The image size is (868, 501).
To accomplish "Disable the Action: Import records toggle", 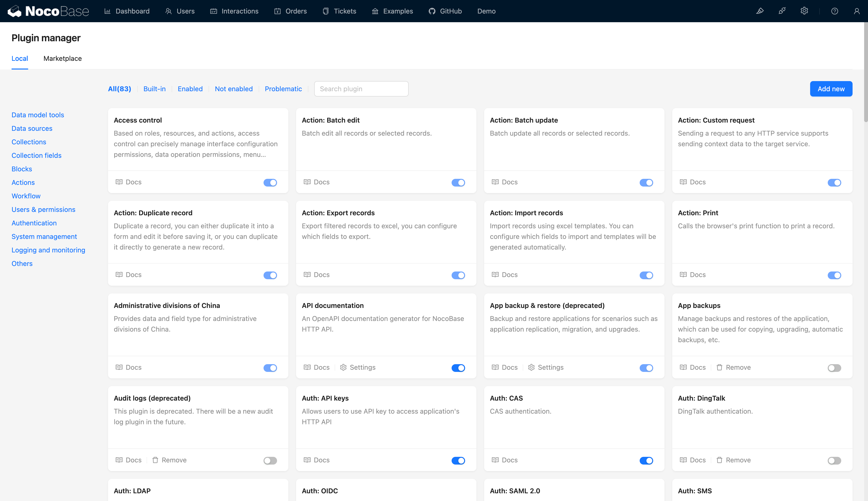I will 646,275.
